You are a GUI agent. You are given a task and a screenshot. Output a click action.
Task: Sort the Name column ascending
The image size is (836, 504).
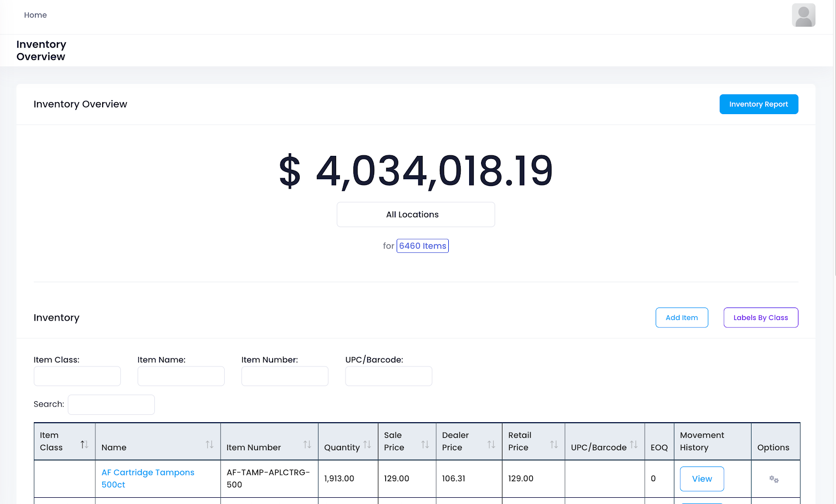pos(210,445)
